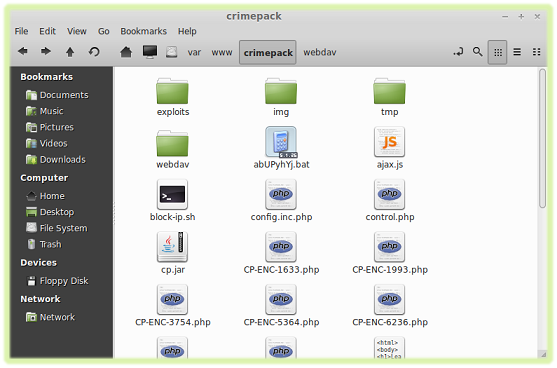This screenshot has height=368, width=557.
Task: Click the computer monitor path icon
Action: click(150, 52)
